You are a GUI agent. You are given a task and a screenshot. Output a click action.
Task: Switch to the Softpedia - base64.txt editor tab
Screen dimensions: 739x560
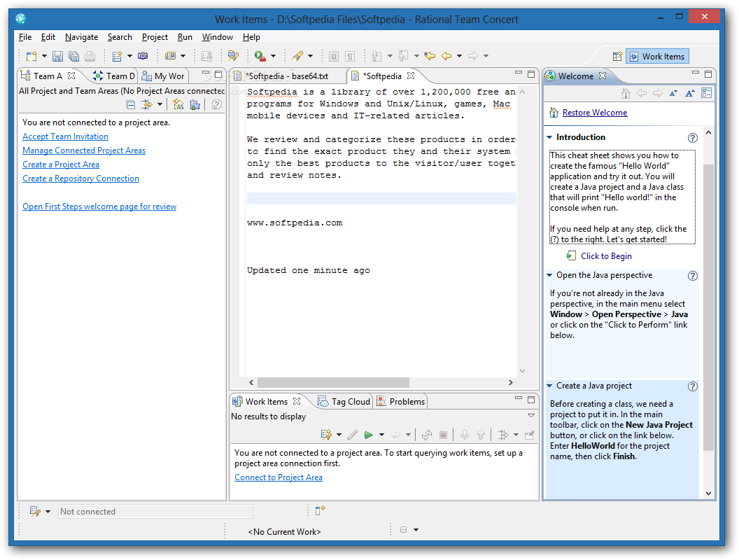coord(288,76)
